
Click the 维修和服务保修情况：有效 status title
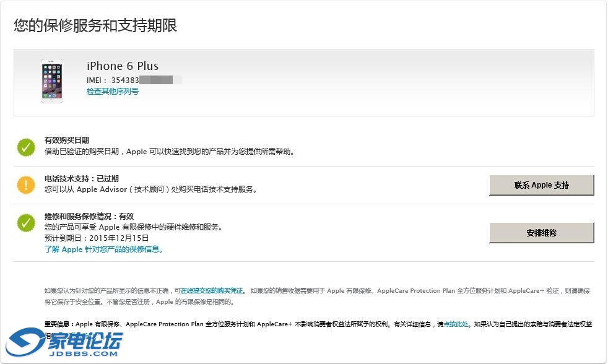[89, 217]
